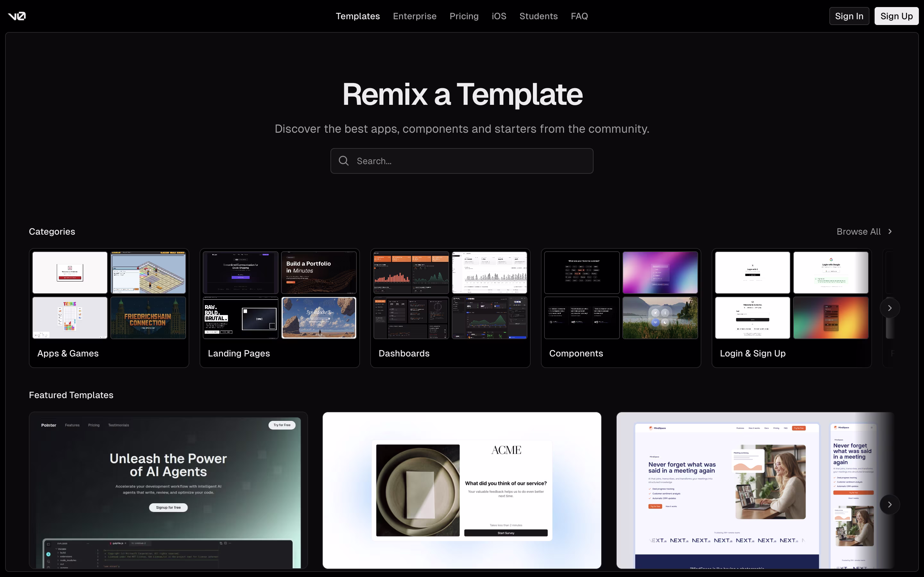Viewport: 924px width, 577px height.
Task: Open the Login & Sign Up category
Action: 791,308
